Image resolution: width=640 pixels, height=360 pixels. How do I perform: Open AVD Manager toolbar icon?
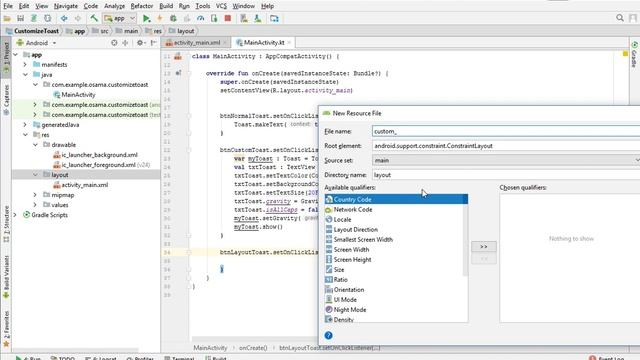click(x=244, y=18)
